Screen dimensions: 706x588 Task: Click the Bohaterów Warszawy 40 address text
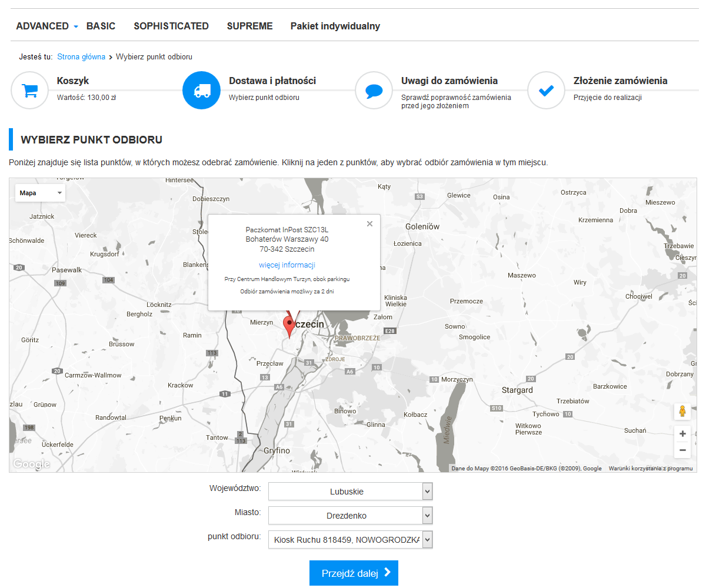click(287, 239)
